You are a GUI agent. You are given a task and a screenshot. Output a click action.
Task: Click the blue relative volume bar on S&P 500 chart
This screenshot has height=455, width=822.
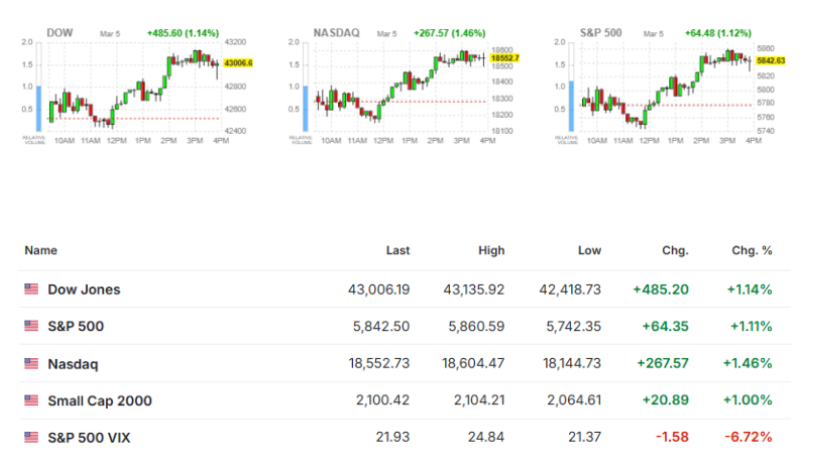pos(571,106)
